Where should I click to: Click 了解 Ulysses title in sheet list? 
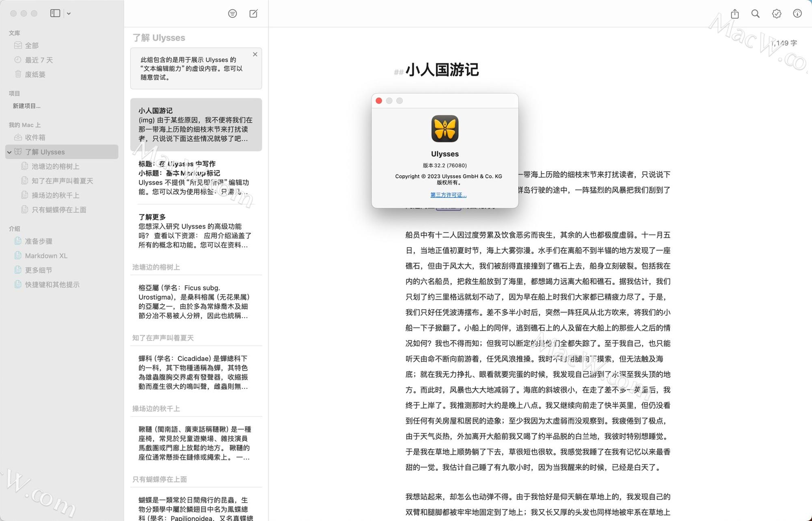[x=159, y=38]
